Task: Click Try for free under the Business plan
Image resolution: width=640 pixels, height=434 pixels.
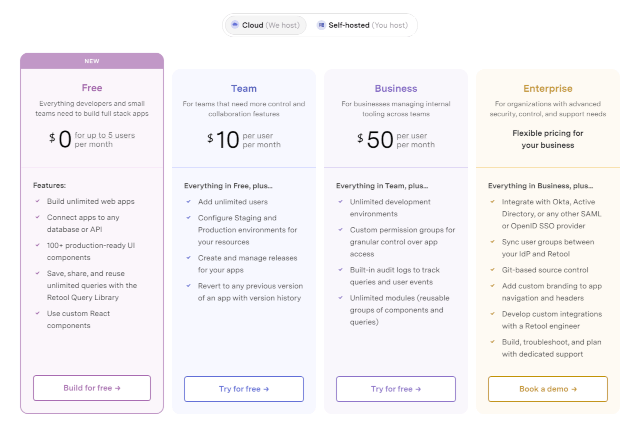Action: 396,388
